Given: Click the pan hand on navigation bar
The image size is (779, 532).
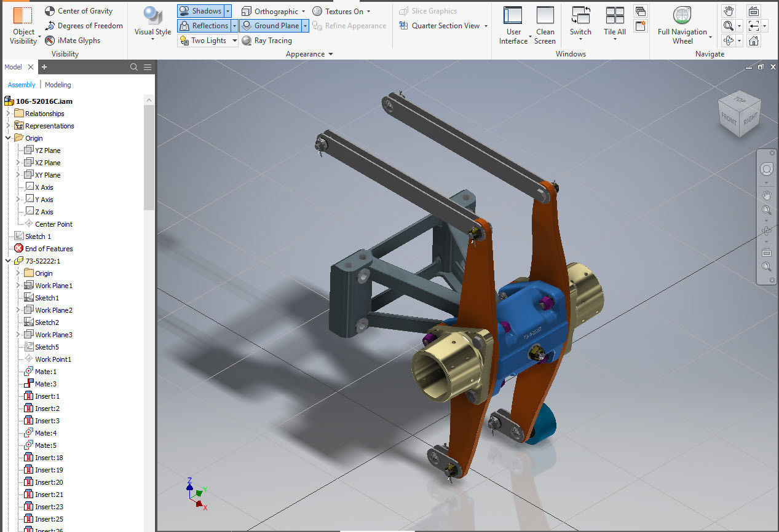Looking at the screenshot, I should (767, 195).
